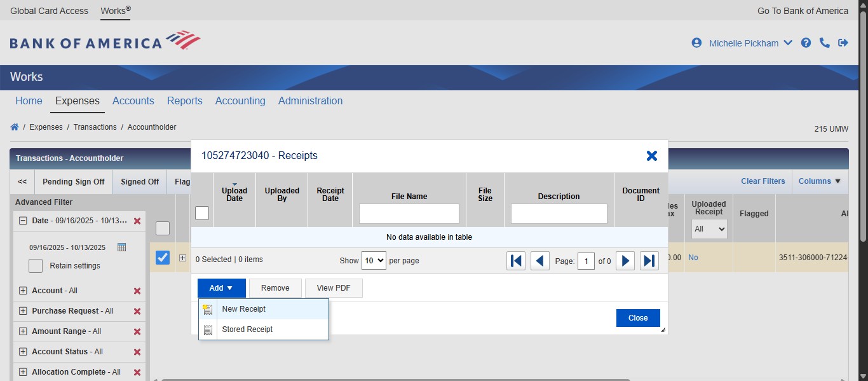Click the phone contact icon
The height and width of the screenshot is (381, 868).
825,43
